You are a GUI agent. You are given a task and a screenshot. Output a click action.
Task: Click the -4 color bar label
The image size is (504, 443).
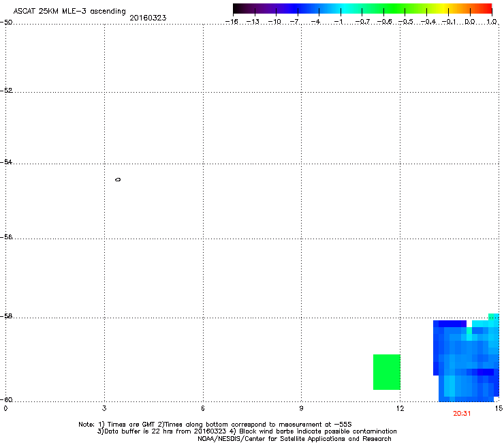[x=316, y=22]
